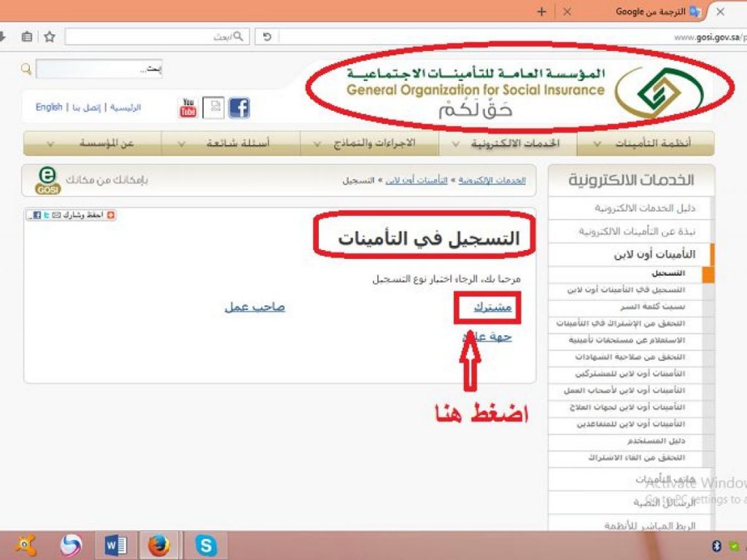Screen dimensions: 747x560
Task: Open sidebar item دليل الخدمات الالكترونية
Action: (645, 208)
